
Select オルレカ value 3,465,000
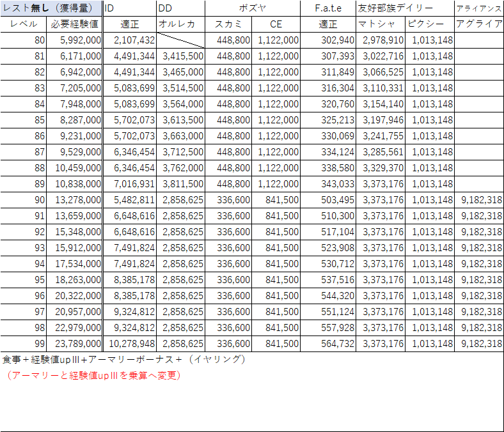pyautogui.click(x=180, y=72)
